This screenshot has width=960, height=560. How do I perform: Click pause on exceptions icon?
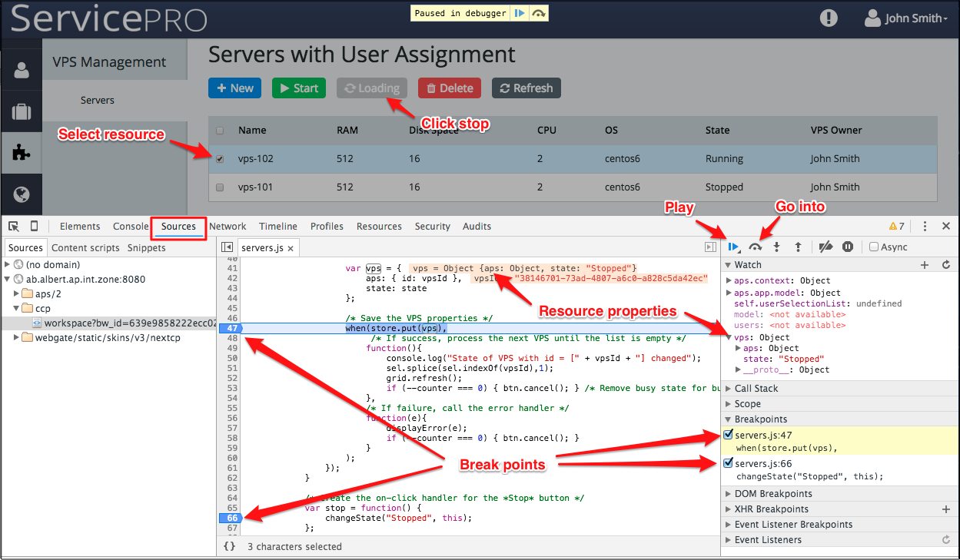coord(847,247)
